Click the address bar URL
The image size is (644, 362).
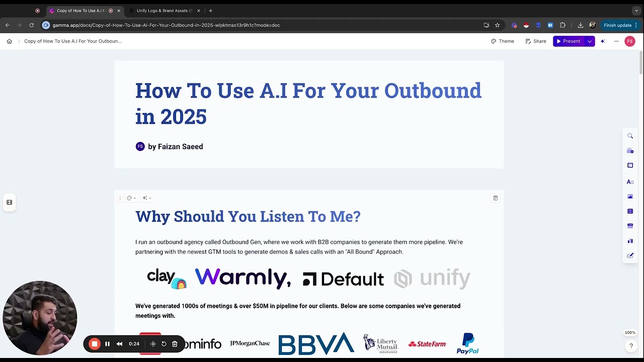point(166,25)
